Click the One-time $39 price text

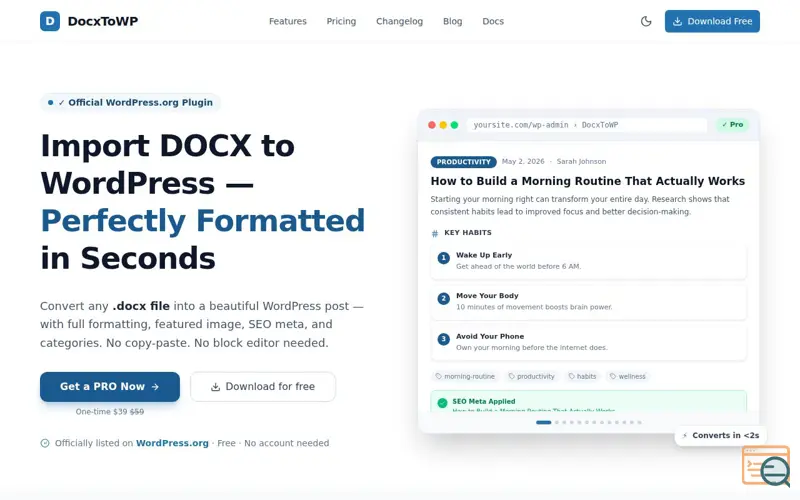coord(110,412)
